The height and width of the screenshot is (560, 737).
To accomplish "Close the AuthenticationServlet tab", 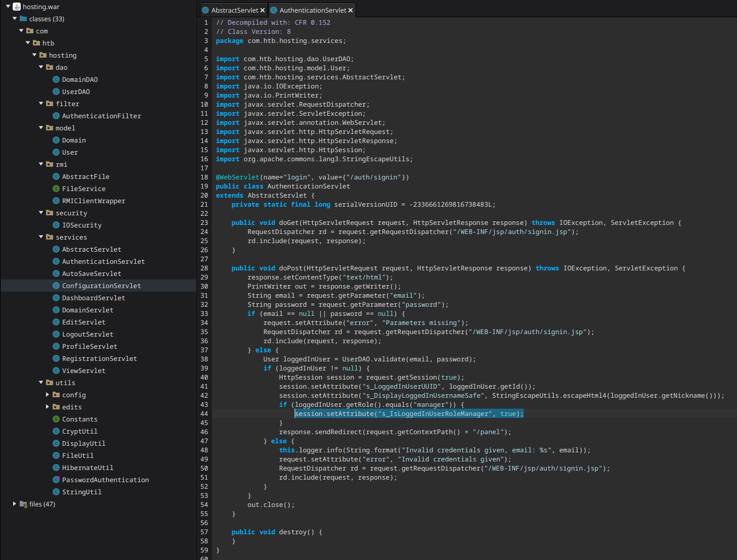I will [351, 10].
